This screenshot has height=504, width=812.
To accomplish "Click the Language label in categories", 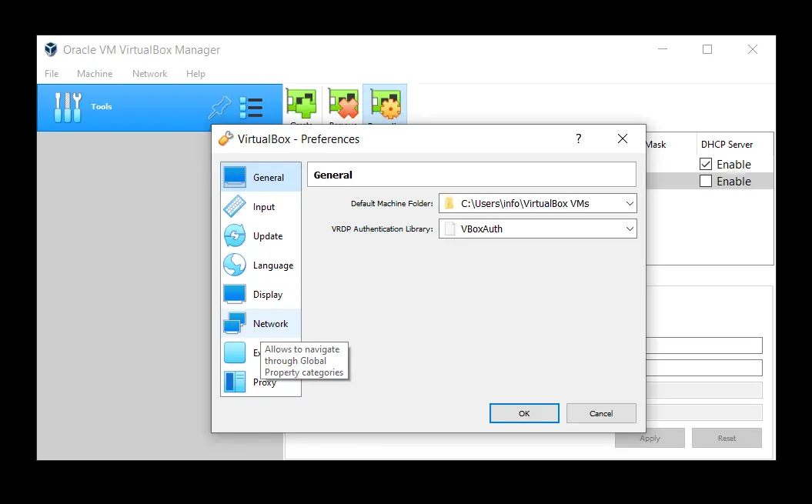I will click(x=273, y=265).
